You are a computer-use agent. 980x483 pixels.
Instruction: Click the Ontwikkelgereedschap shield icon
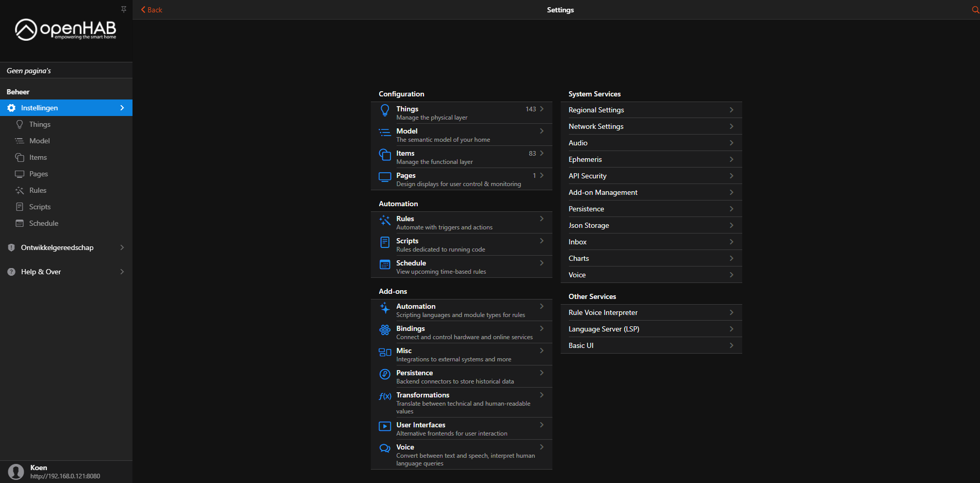[11, 247]
